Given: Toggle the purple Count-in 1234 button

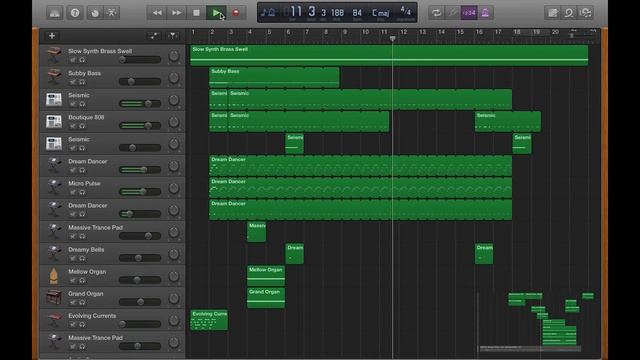Looking at the screenshot, I should tap(469, 13).
